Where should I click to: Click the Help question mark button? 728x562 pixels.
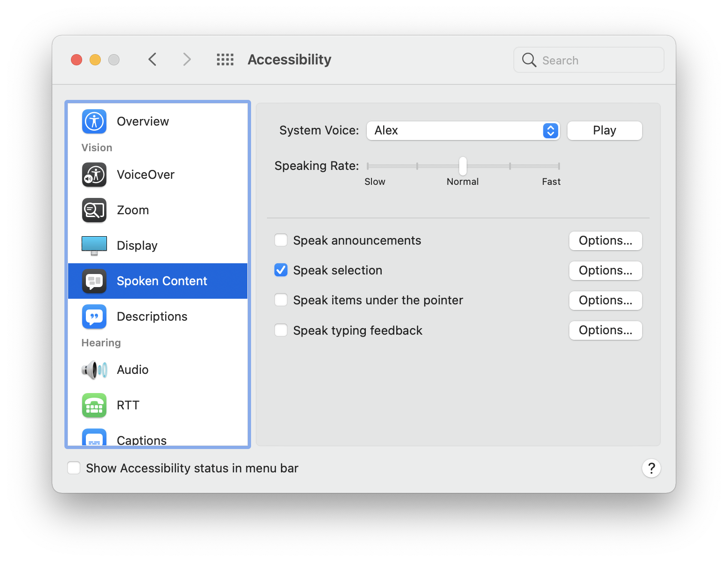tap(651, 468)
